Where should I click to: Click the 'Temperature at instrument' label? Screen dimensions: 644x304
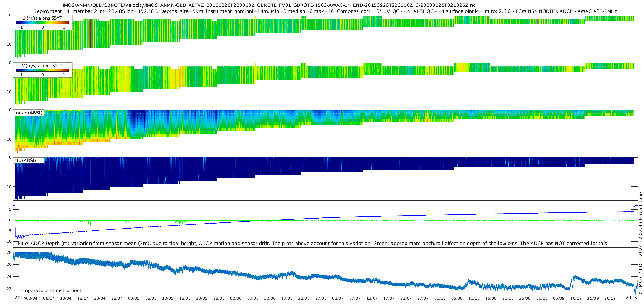point(50,290)
